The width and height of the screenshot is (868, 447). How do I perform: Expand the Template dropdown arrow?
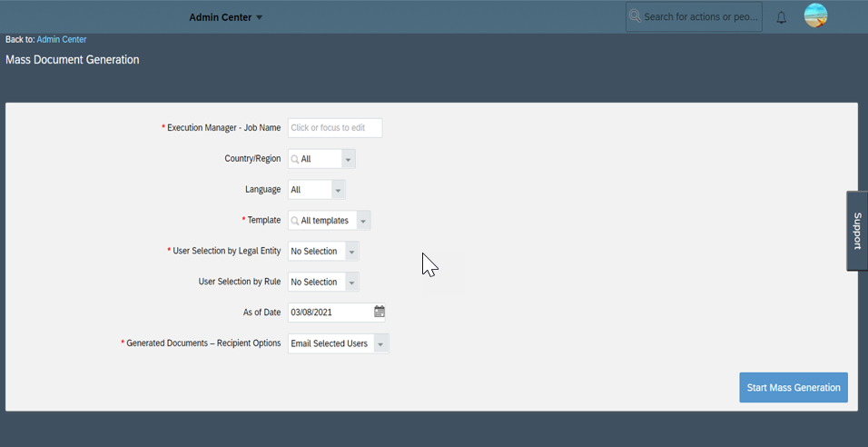363,221
